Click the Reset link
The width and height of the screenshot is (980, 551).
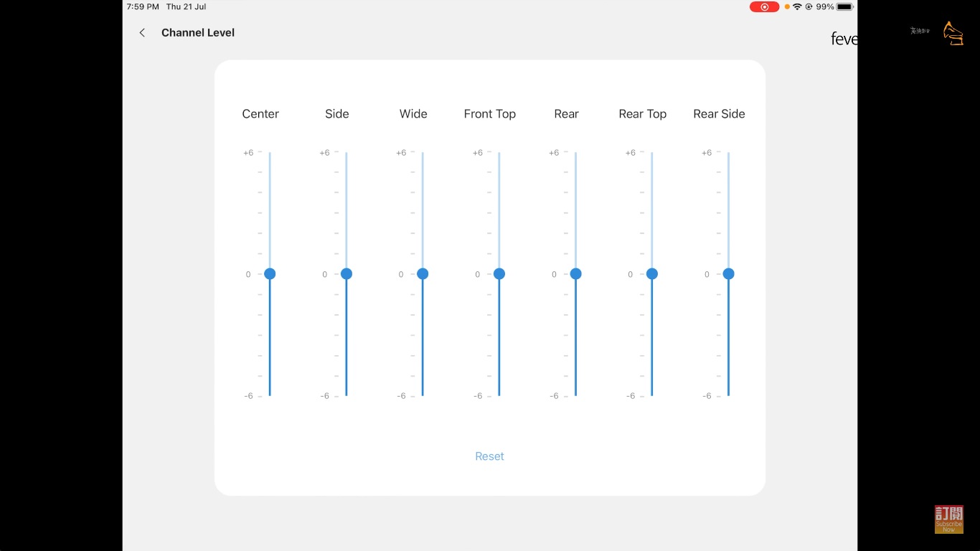pyautogui.click(x=489, y=456)
